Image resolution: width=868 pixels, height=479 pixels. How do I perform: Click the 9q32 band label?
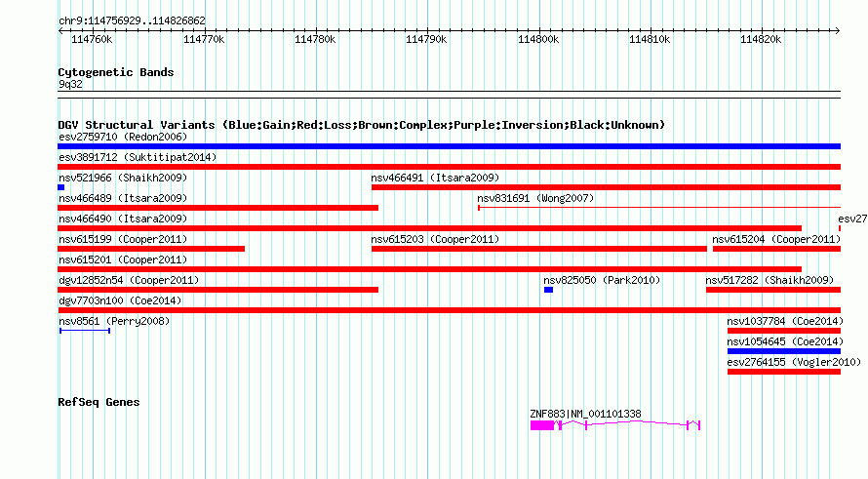[x=70, y=84]
